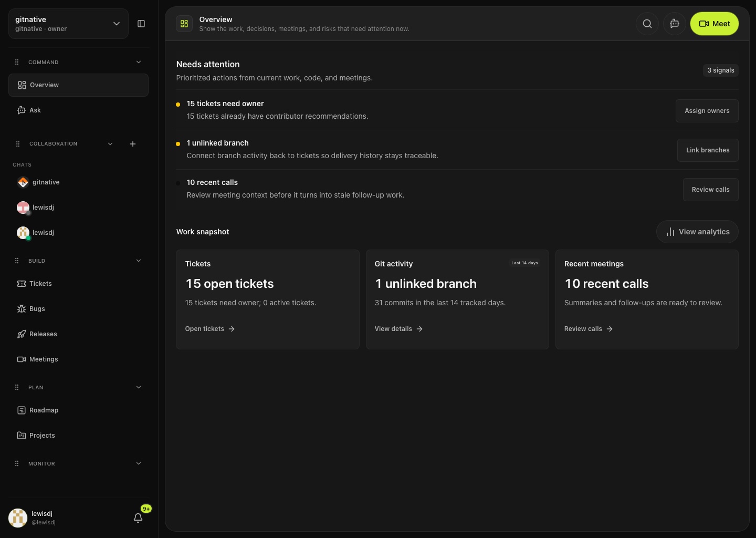Collapse the COMMAND section chevron

[x=139, y=62]
